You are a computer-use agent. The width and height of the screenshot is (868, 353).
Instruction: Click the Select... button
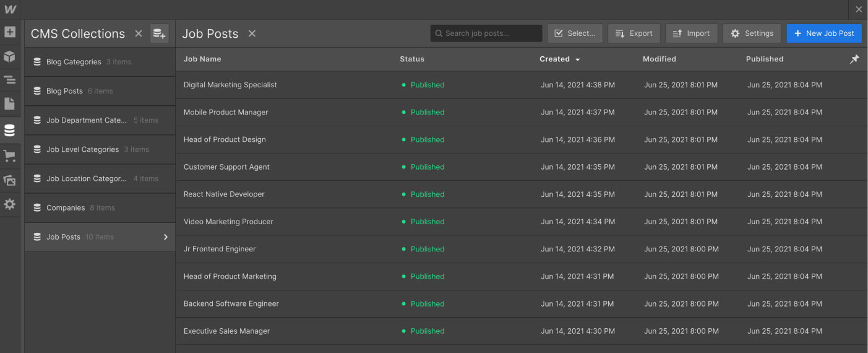575,33
